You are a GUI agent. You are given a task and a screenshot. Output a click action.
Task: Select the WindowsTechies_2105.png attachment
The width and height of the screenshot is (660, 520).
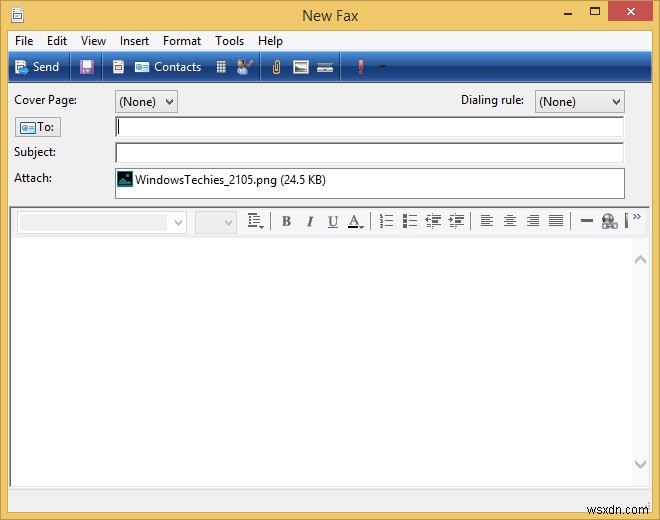(x=221, y=180)
